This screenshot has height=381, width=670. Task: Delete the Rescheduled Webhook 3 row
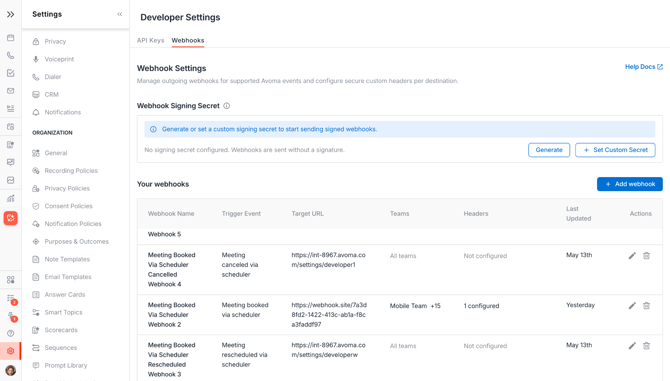pyautogui.click(x=646, y=346)
